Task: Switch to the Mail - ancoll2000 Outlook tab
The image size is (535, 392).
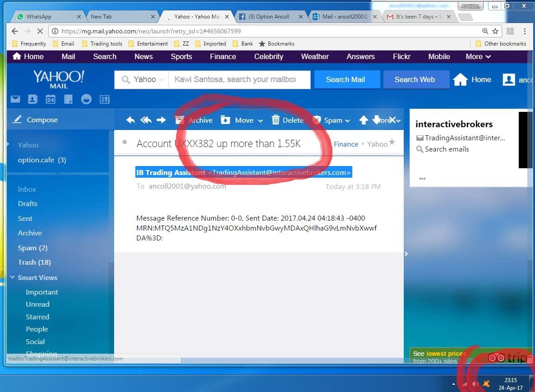Action: (345, 16)
